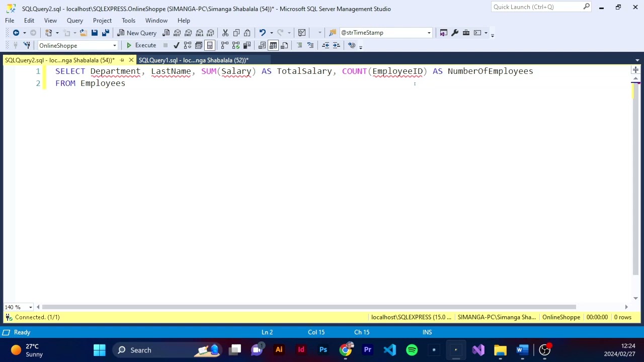This screenshot has height=362, width=644.
Task: Comment out the selected lines
Action: (x=299, y=45)
